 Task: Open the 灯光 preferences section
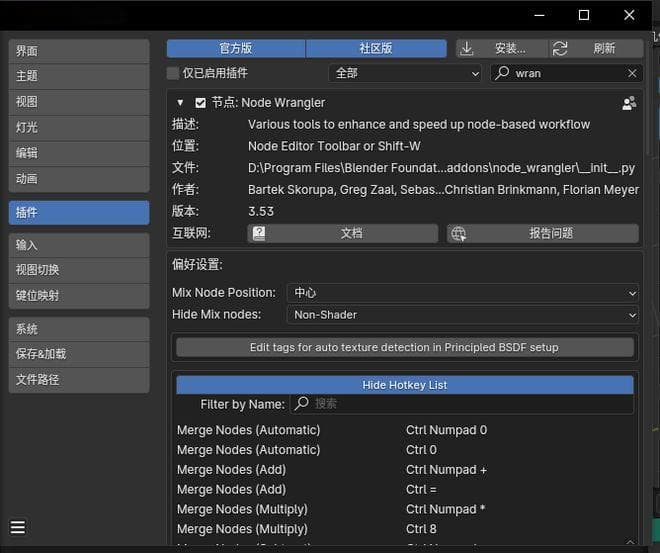coord(79,128)
